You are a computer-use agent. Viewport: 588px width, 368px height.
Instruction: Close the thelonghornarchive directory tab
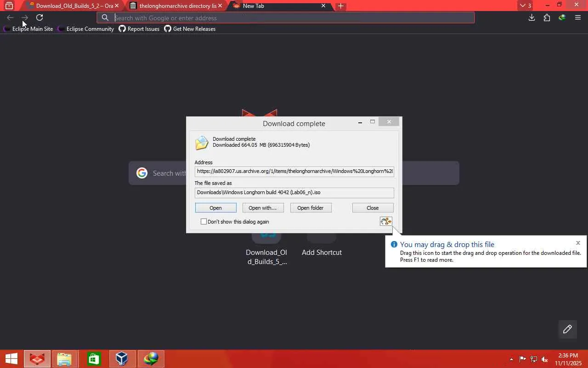[x=220, y=6]
